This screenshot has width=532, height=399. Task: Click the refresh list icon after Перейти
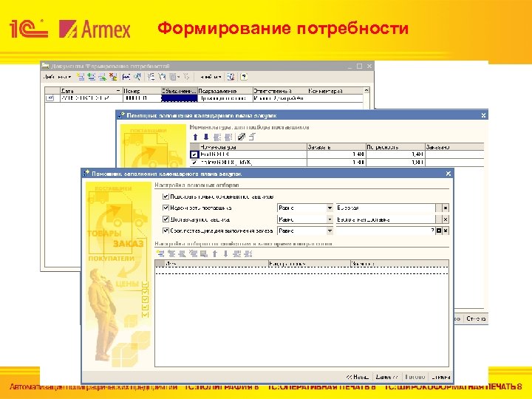pos(231,77)
